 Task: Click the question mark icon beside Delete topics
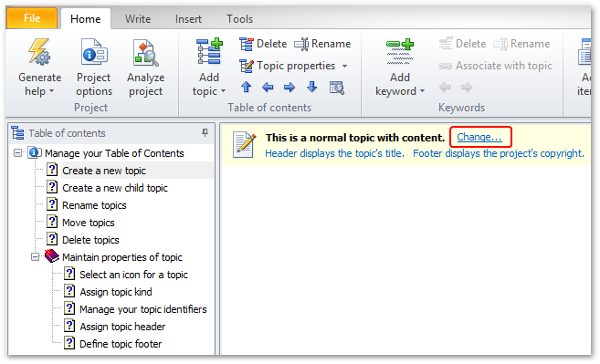coord(52,239)
